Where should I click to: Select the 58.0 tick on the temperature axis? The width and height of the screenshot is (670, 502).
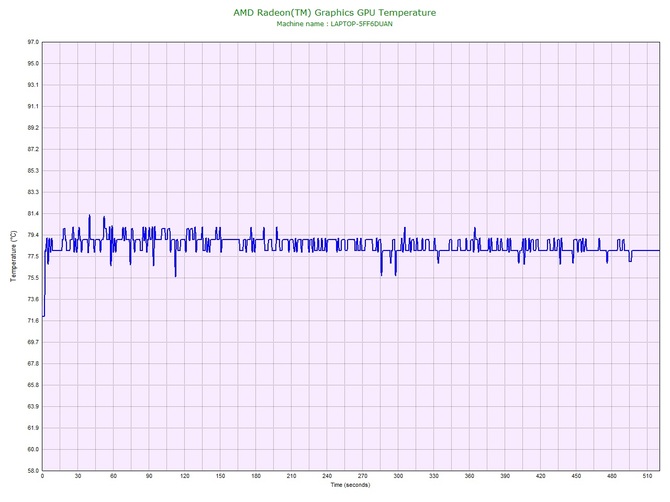(x=32, y=470)
